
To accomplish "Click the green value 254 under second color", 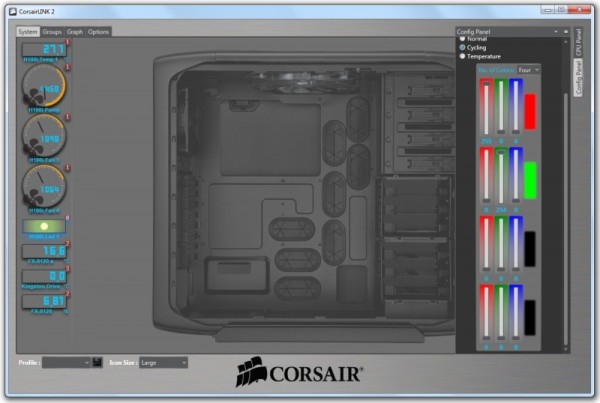I will click(x=501, y=210).
